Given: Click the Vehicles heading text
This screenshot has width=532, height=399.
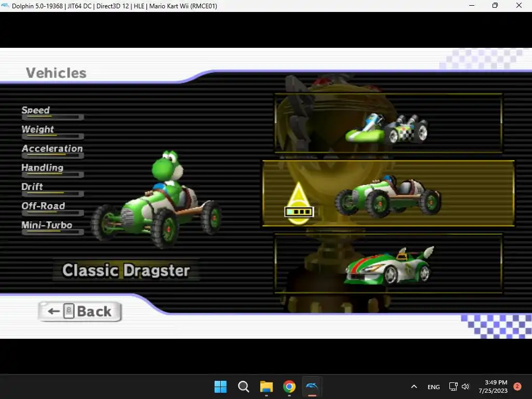Looking at the screenshot, I should [56, 73].
